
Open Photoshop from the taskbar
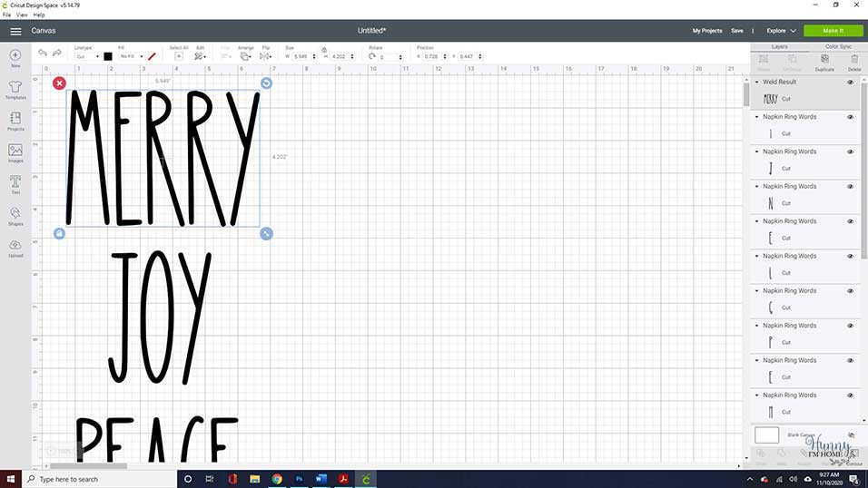(x=299, y=479)
